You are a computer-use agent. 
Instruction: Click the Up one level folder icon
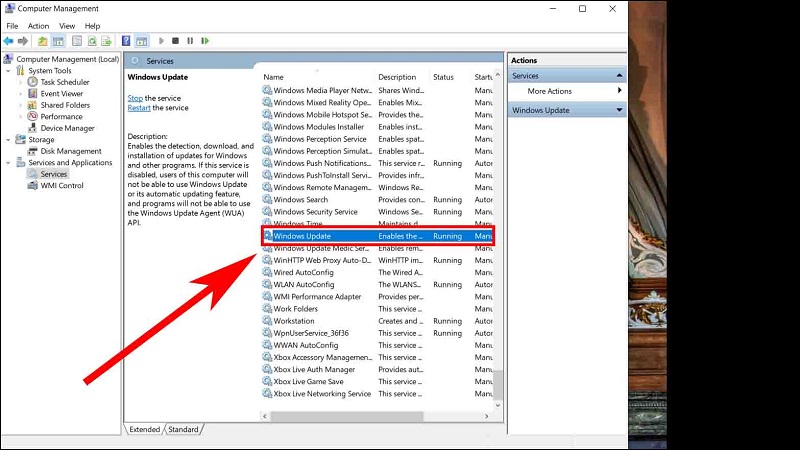42,41
